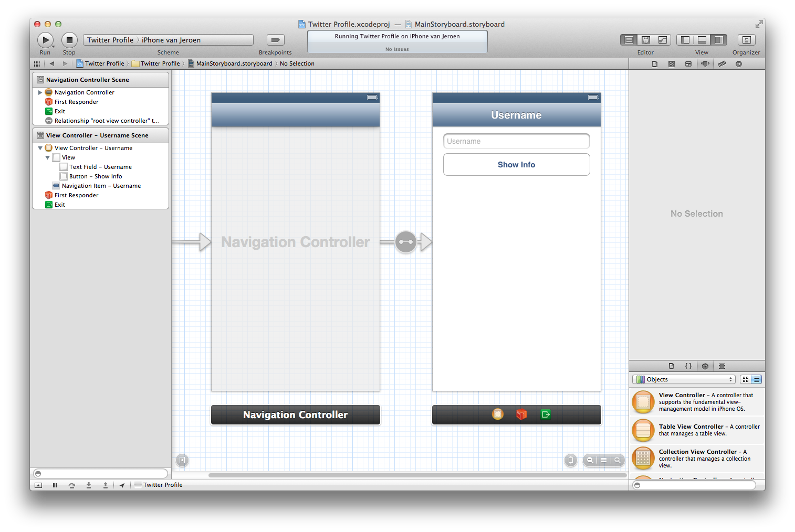Viewport: 795px width, 532px height.
Task: Show the Code Snippet library
Action: click(x=688, y=366)
